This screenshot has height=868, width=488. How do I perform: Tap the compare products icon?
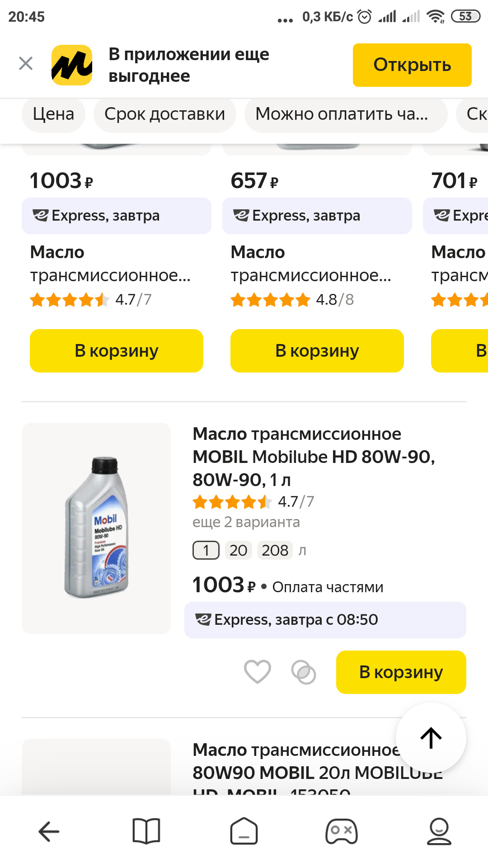304,672
